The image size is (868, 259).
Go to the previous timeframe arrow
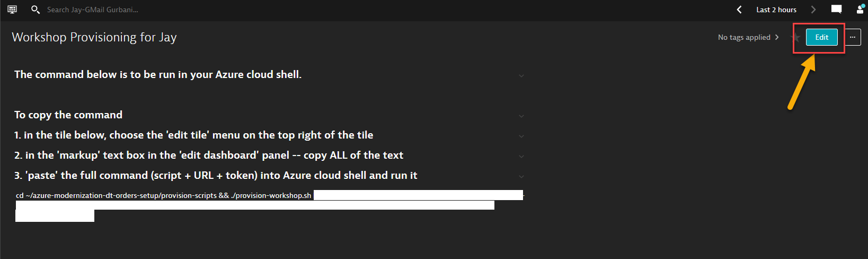pos(739,10)
